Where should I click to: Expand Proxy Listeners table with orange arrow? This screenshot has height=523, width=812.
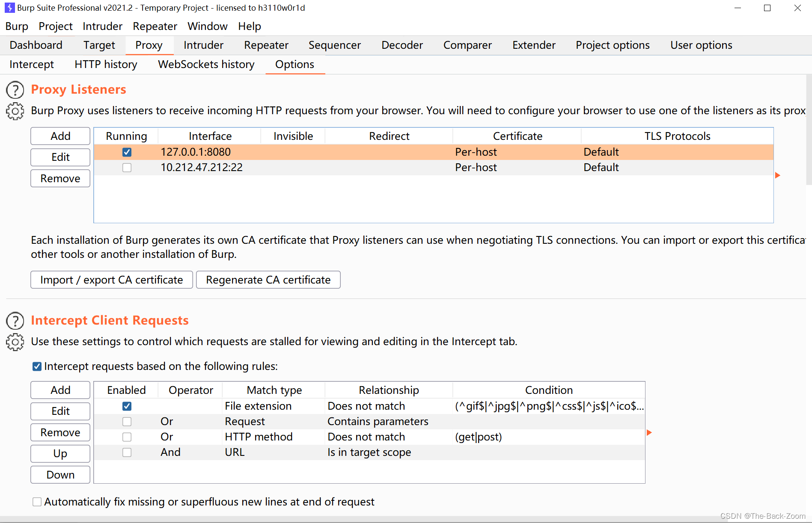pyautogui.click(x=778, y=175)
